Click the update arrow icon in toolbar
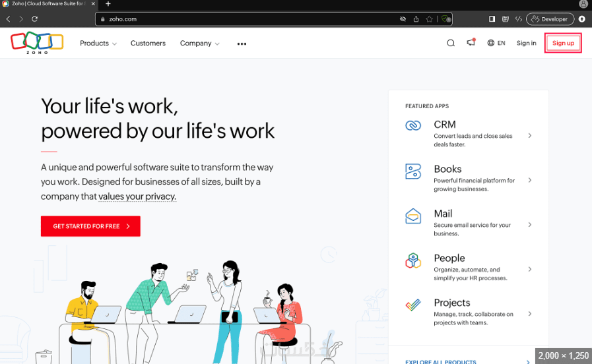Screen dimensions: 592x364 point(582,19)
